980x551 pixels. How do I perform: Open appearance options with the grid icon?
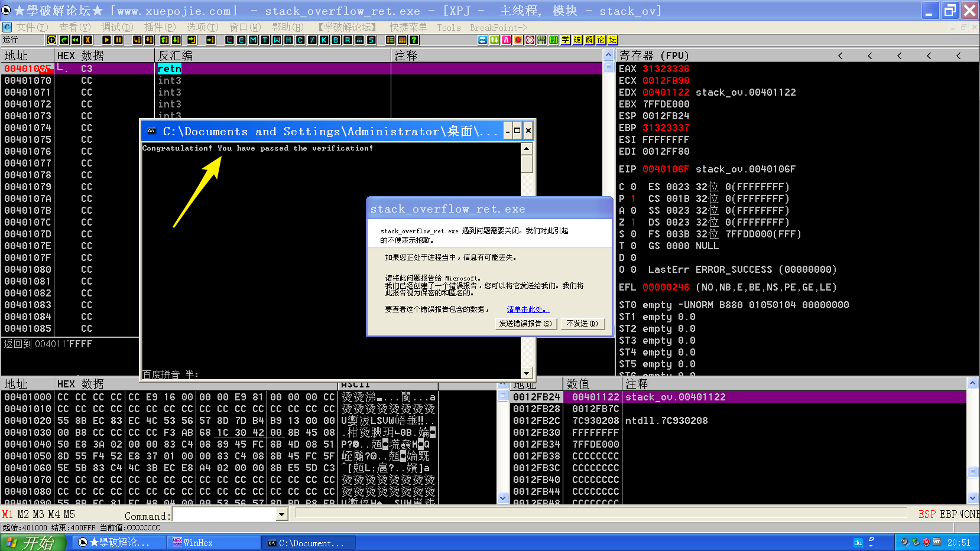(402, 40)
